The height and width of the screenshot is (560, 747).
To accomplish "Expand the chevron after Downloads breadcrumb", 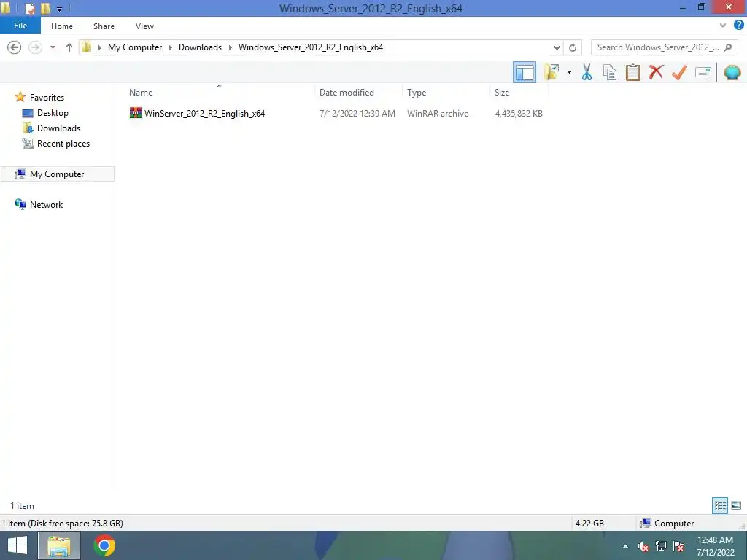I will (x=230, y=47).
